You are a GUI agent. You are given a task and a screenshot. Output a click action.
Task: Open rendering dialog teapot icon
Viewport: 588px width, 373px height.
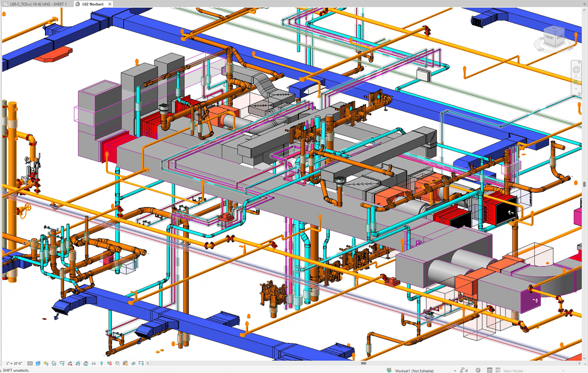[62, 364]
